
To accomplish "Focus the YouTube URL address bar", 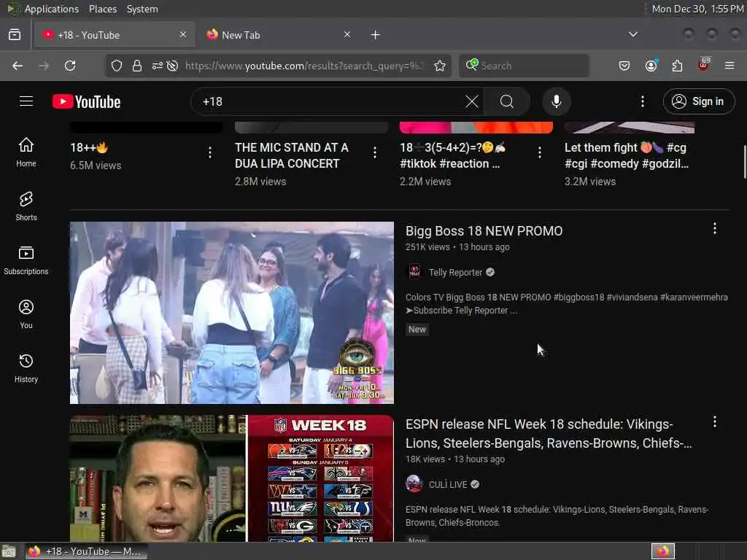I will point(304,66).
